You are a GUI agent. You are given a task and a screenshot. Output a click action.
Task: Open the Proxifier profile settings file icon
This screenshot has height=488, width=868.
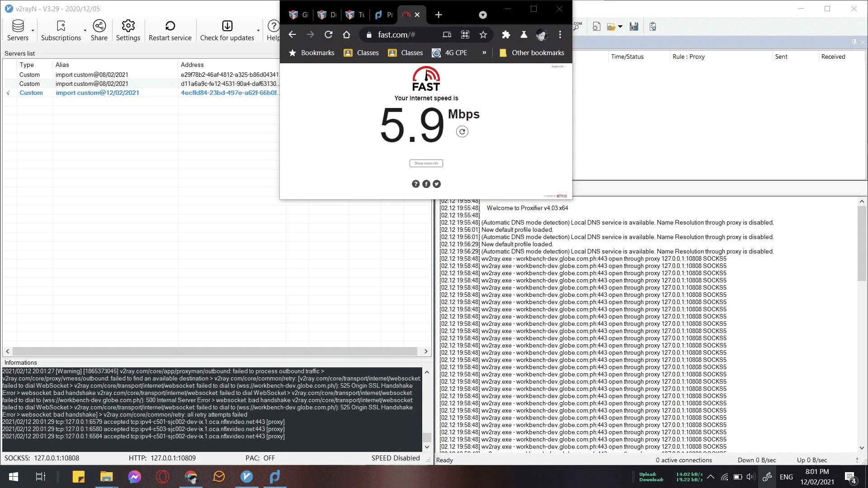point(596,27)
